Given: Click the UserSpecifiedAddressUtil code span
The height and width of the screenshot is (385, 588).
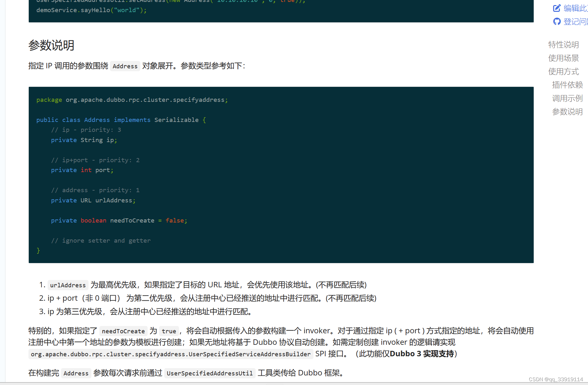Looking at the screenshot, I should (210, 373).
